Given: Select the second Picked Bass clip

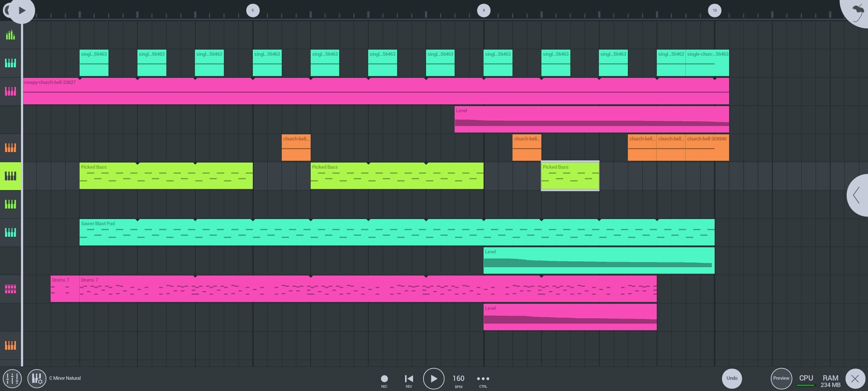Looking at the screenshot, I should point(397,176).
